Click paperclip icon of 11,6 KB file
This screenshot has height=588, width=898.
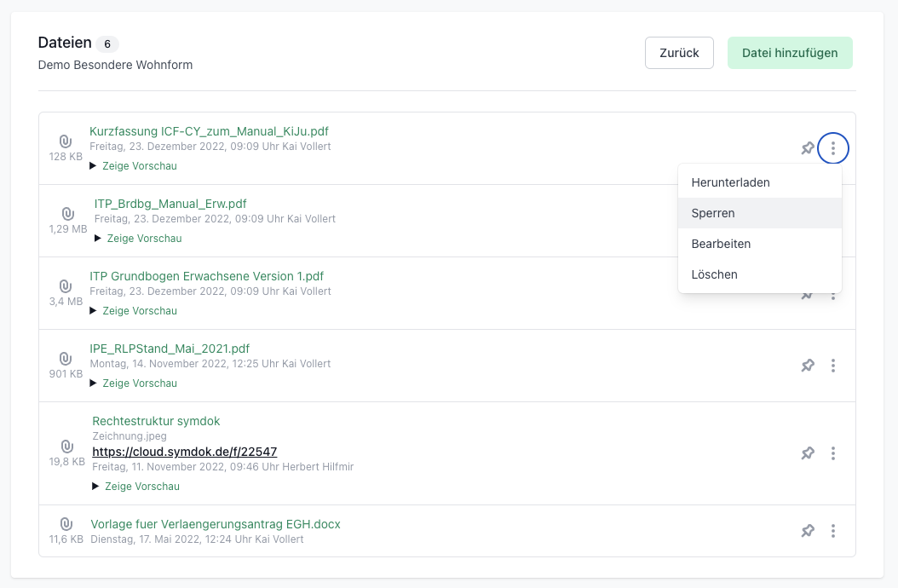click(66, 524)
